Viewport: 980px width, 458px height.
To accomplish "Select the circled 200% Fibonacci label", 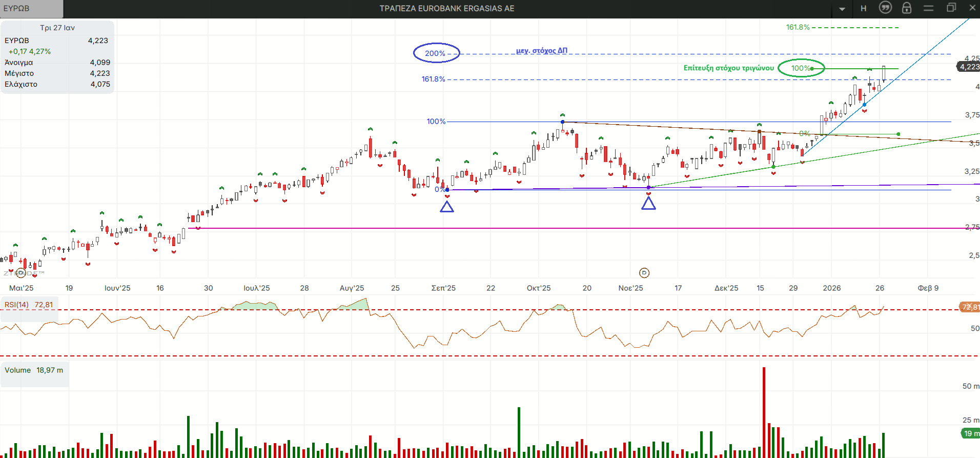I will point(436,53).
